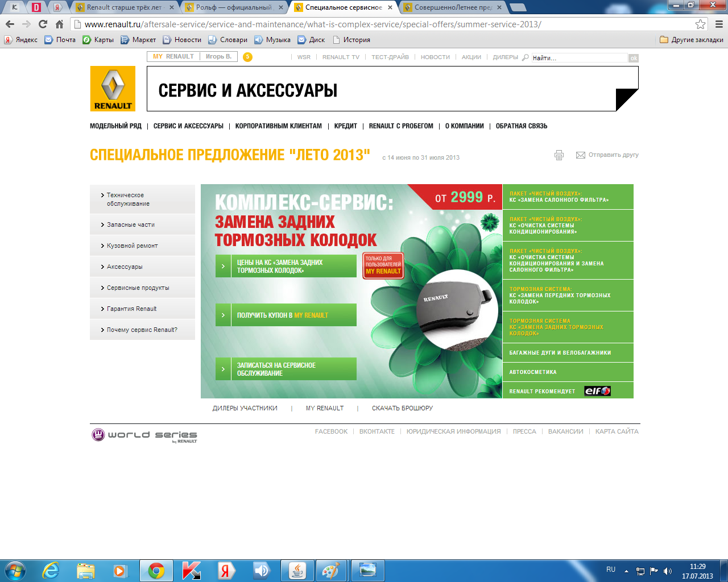Select БАГАЖНЫЕ ДУГИ И ВЕЛОБАГАЖНИКИ panel item
Image resolution: width=728 pixels, height=582 pixels.
point(568,352)
